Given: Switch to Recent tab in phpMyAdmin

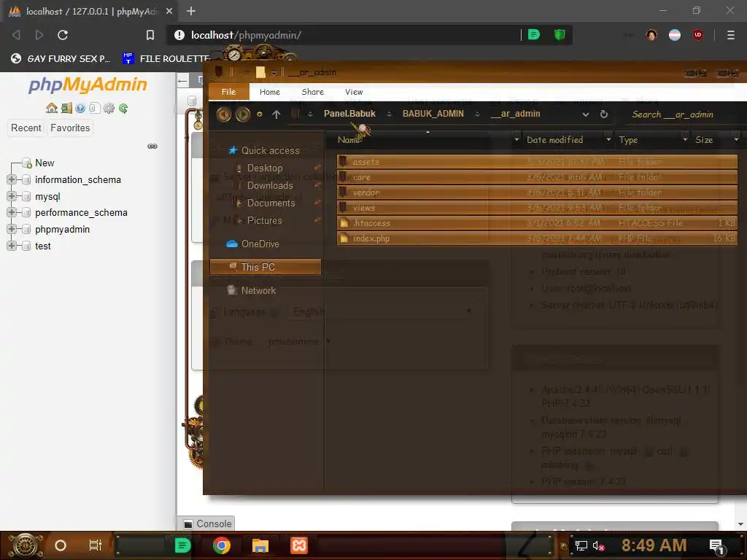Looking at the screenshot, I should tap(26, 128).
